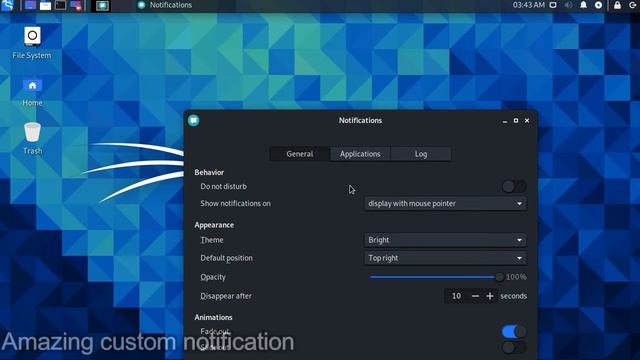
Task: Click the 100% opacity value
Action: click(x=516, y=277)
